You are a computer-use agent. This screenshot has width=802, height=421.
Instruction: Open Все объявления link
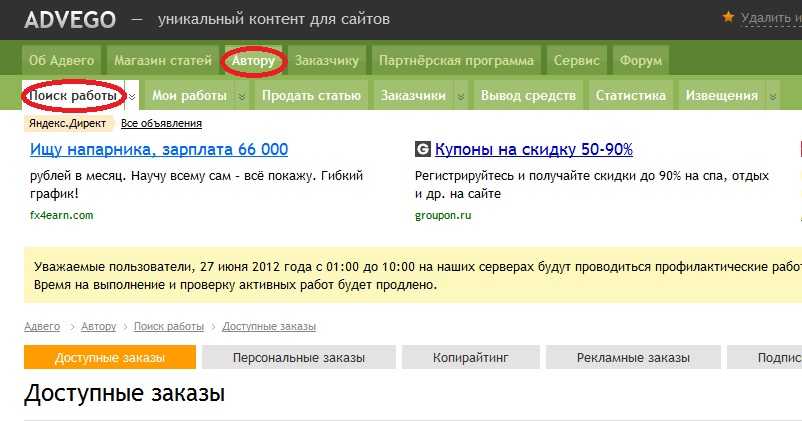coord(161,123)
